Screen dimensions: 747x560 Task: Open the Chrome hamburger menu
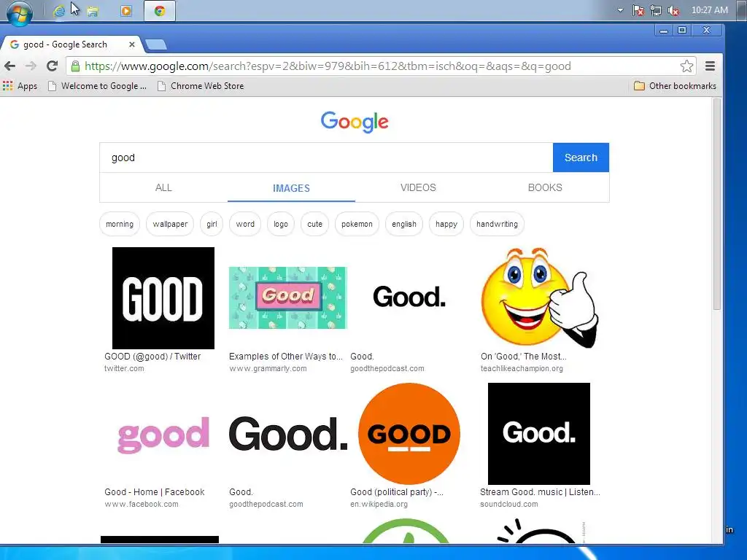[710, 66]
